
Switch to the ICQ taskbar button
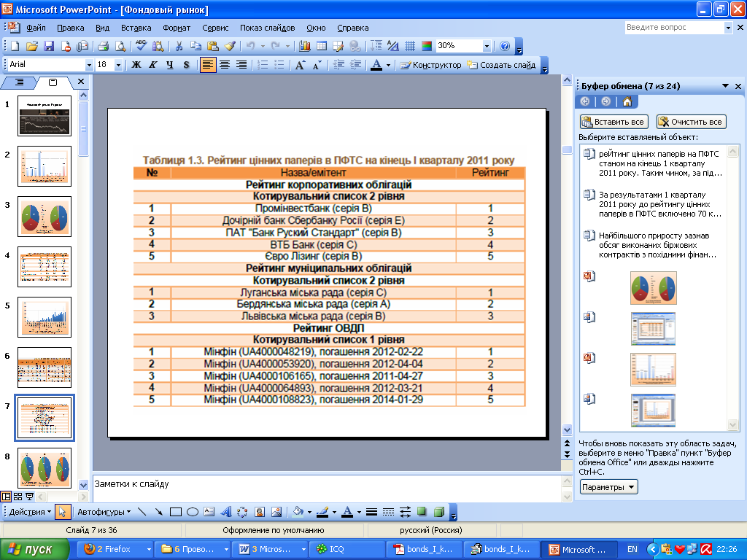tap(346, 549)
